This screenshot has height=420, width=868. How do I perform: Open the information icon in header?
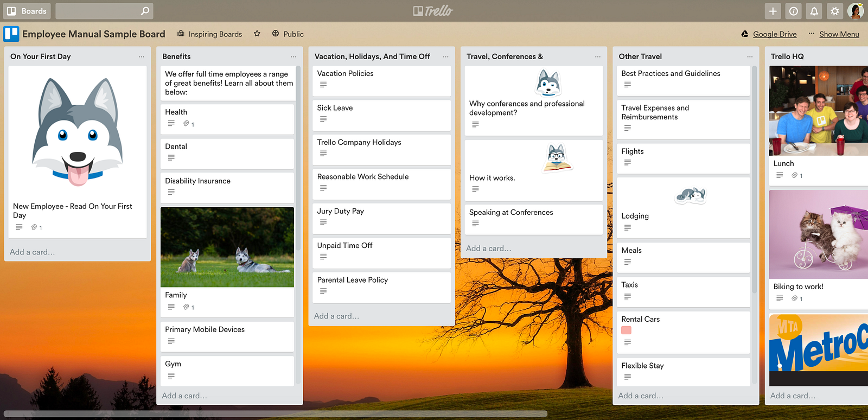(x=794, y=11)
